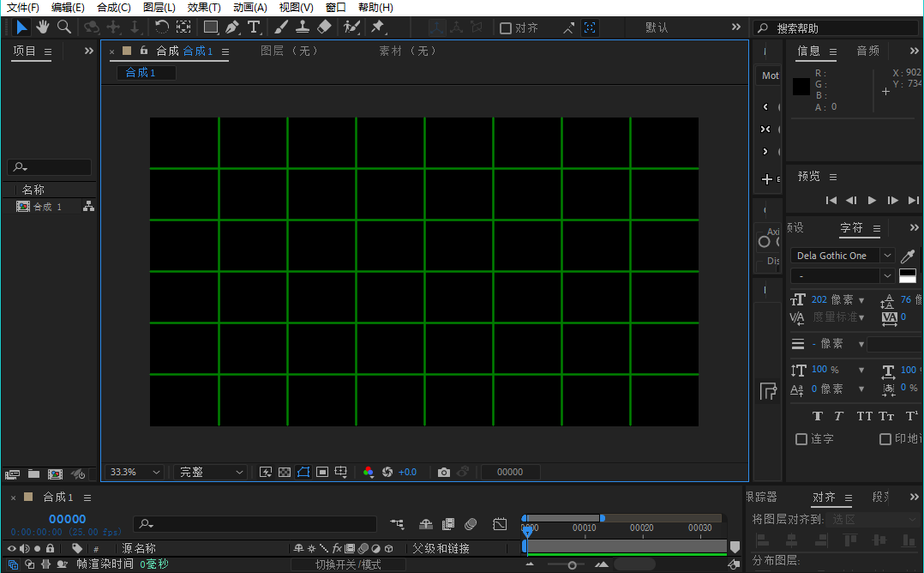
Task: Click the 默认 workspace button
Action: tap(657, 27)
